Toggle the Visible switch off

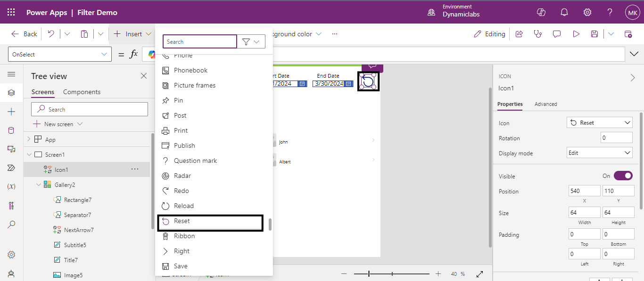tap(623, 176)
